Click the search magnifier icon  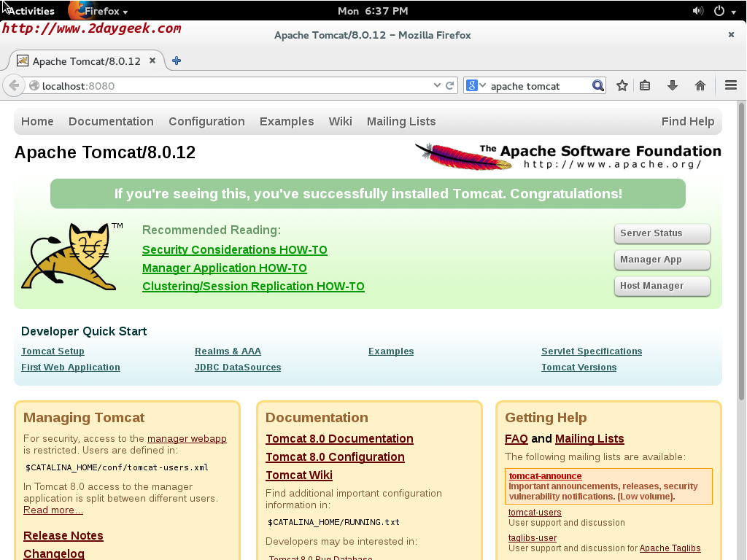pos(598,85)
